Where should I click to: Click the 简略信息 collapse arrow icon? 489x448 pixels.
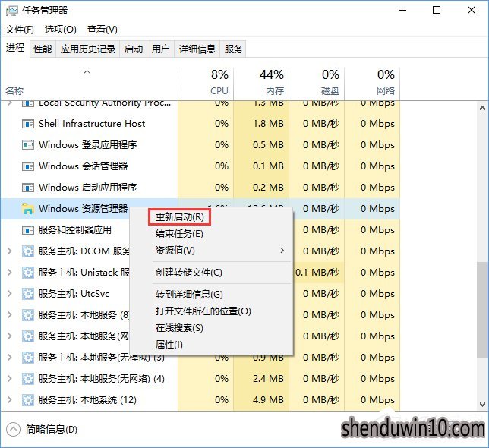coord(13,430)
